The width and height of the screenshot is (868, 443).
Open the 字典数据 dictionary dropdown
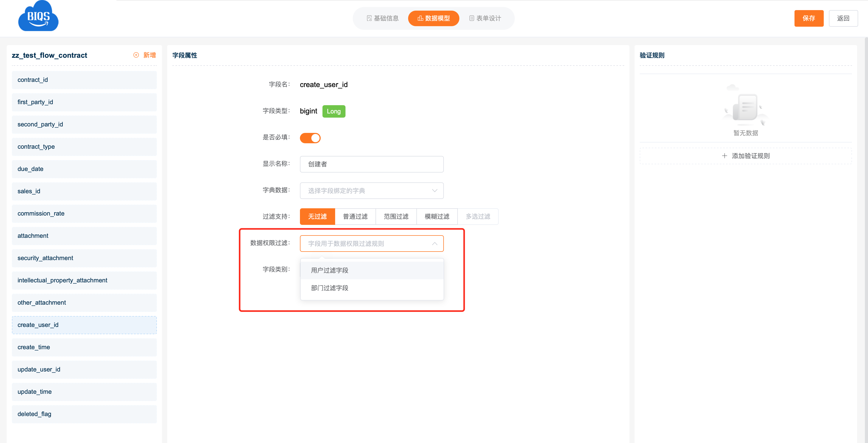click(371, 191)
